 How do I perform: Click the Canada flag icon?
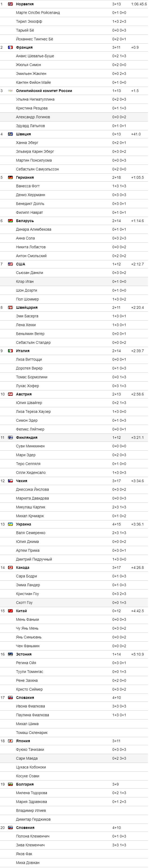[10, 568]
